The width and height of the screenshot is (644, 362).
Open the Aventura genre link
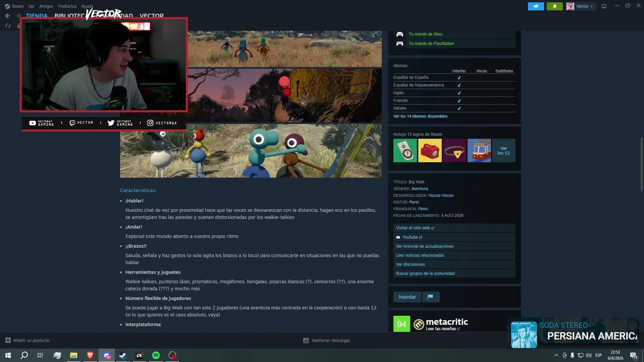420,189
